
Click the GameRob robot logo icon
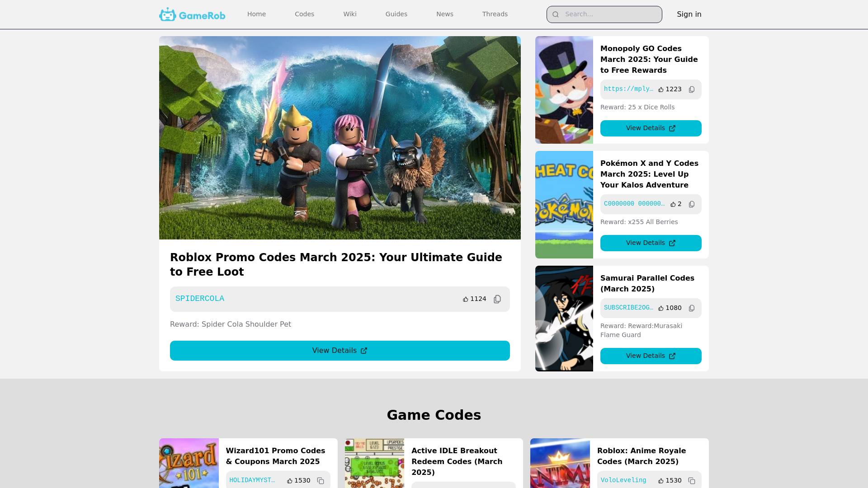(168, 14)
